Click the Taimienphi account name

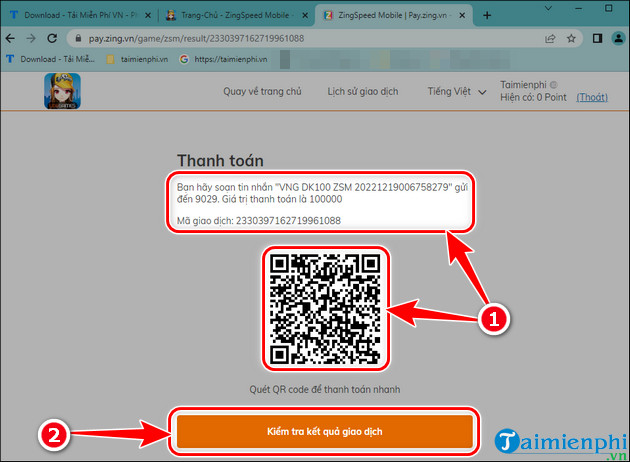pos(523,85)
